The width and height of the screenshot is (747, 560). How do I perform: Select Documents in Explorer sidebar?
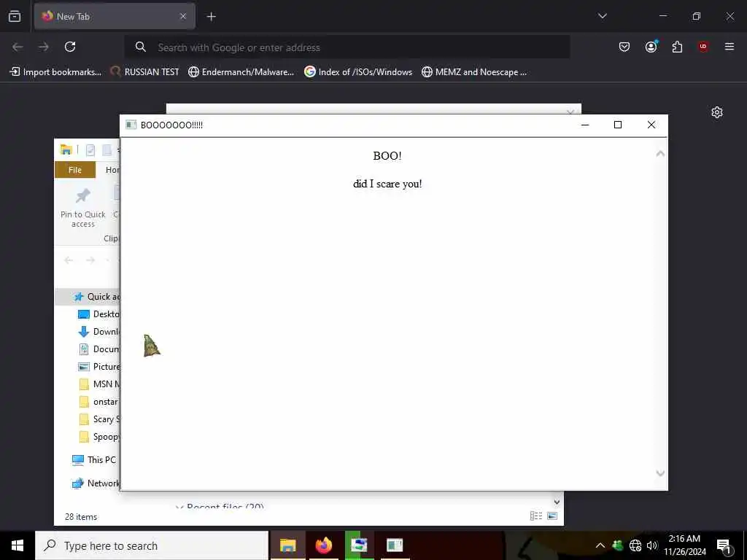(x=98, y=349)
